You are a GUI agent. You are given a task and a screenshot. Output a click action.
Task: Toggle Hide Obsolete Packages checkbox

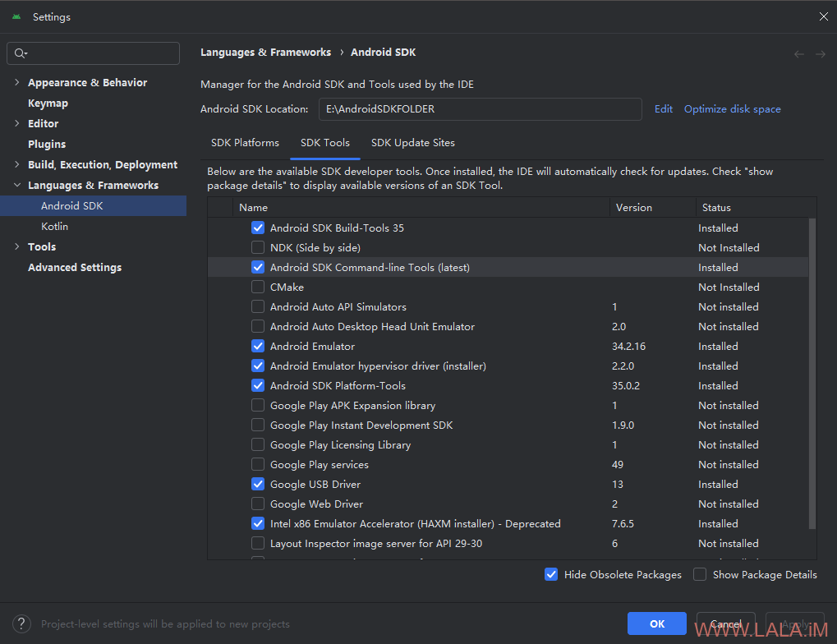click(551, 574)
